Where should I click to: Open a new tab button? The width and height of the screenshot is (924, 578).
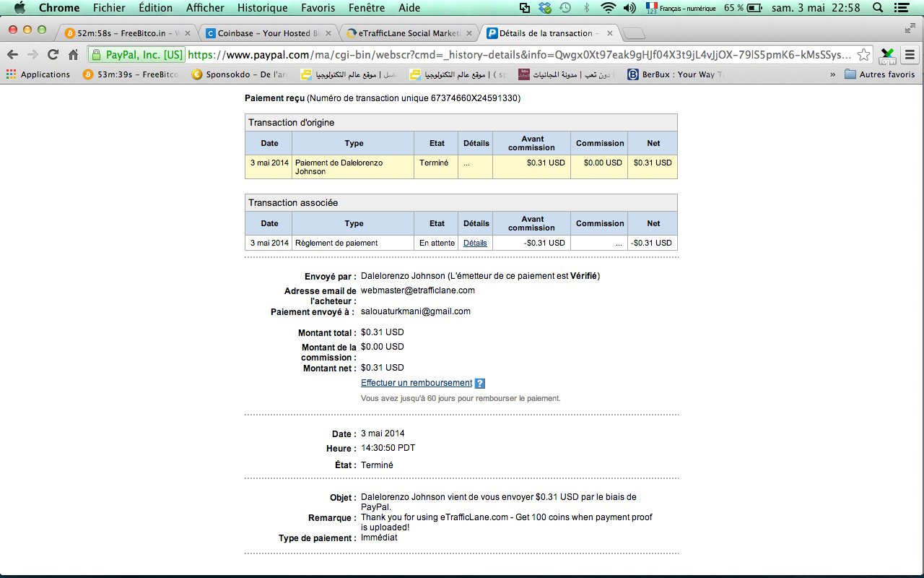click(633, 34)
